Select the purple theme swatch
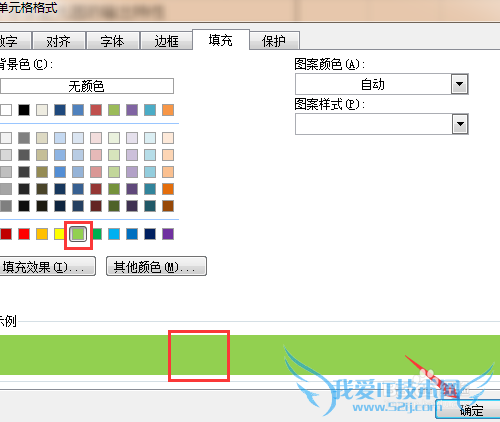Image resolution: width=500 pixels, height=422 pixels. tap(132, 110)
